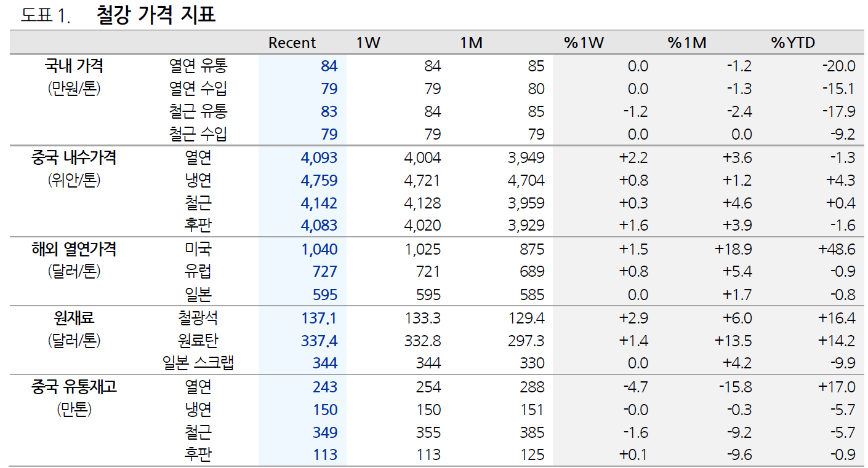Viewport: 868px width, 468px height.
Task: Click the '중국 내수가격' group label
Action: [74, 157]
